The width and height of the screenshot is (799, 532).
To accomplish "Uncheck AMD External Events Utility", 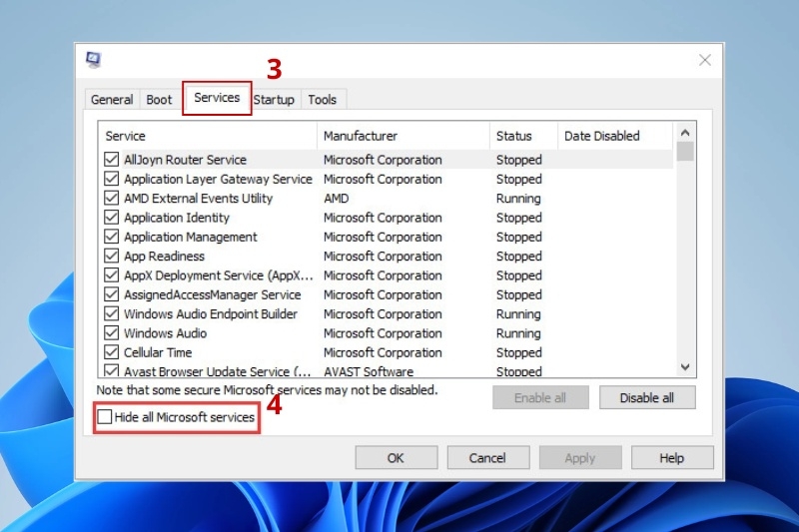I will click(x=111, y=198).
